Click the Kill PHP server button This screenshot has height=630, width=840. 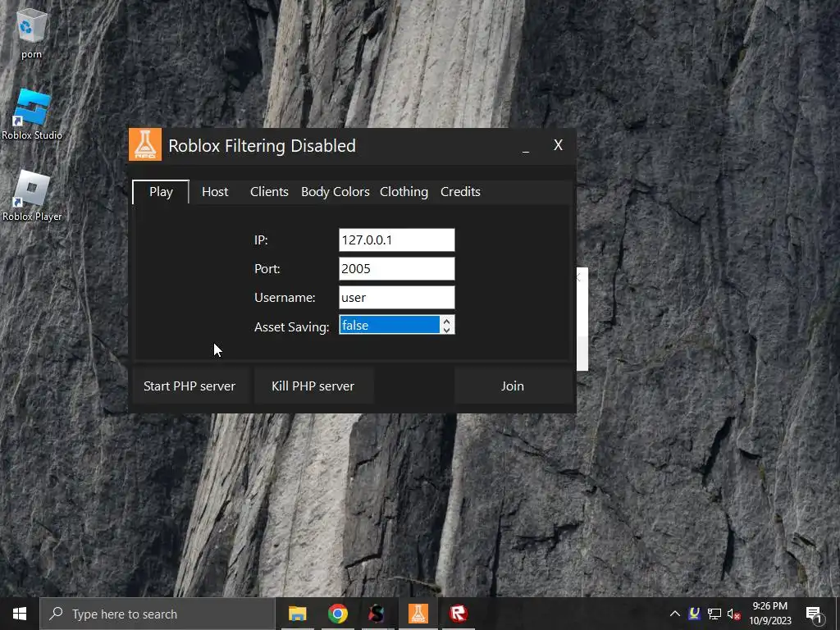point(313,386)
